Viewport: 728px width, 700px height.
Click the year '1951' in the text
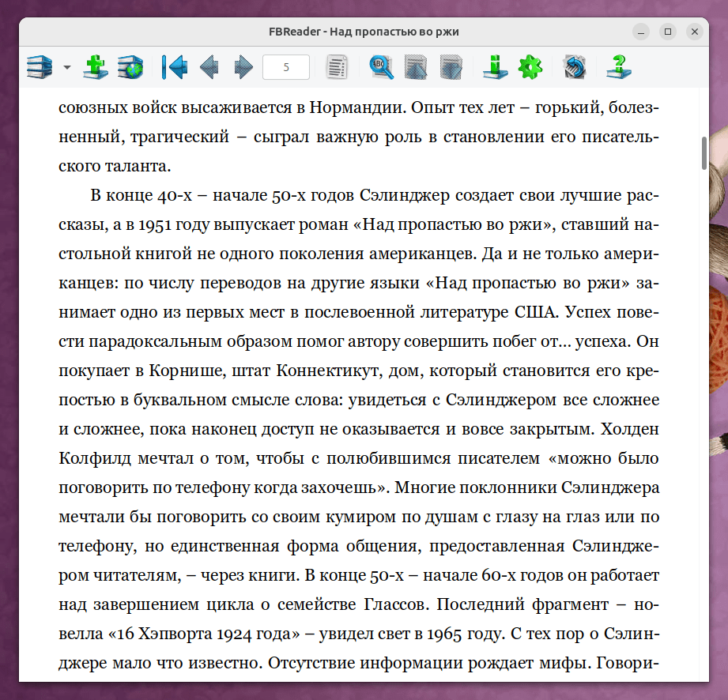(155, 224)
